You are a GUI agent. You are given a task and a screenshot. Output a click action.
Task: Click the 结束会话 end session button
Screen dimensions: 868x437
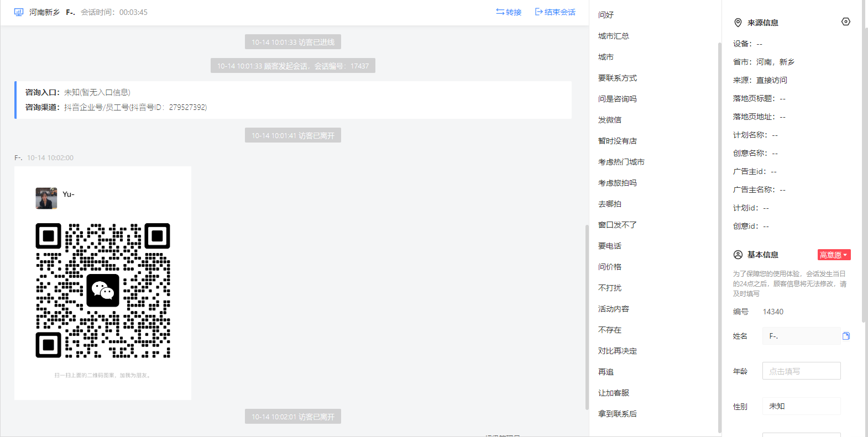pyautogui.click(x=555, y=12)
